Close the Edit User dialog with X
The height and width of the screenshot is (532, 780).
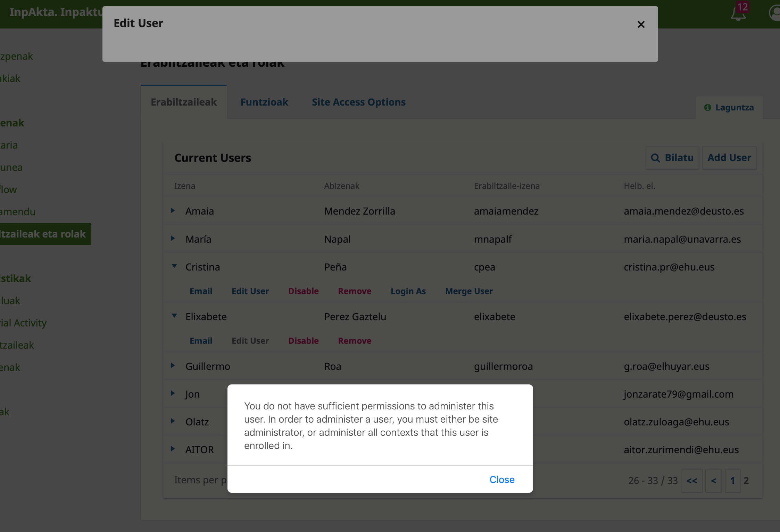641,24
